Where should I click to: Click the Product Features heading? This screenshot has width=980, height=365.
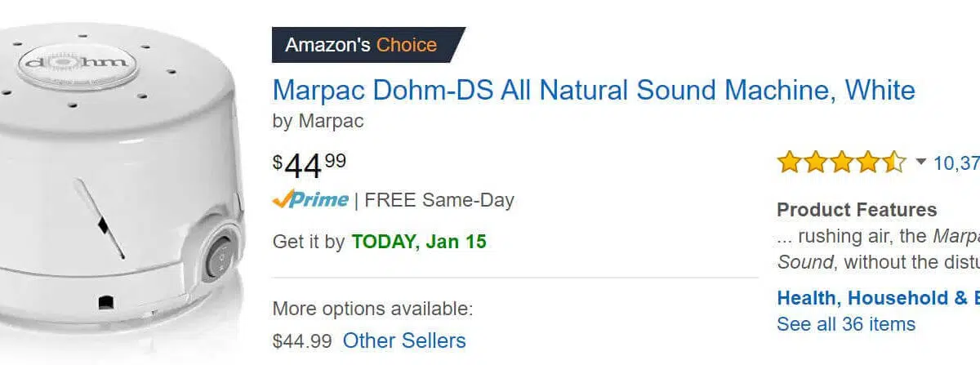click(x=857, y=210)
